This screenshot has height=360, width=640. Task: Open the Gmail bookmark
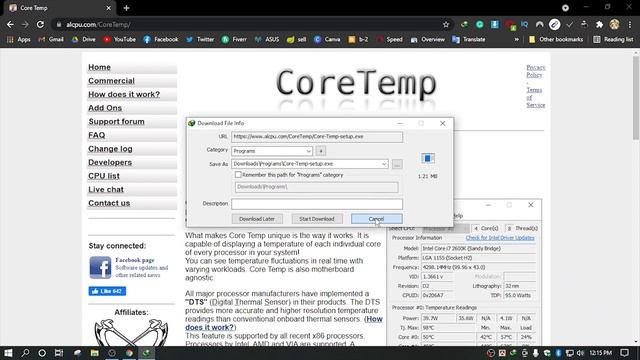point(51,40)
